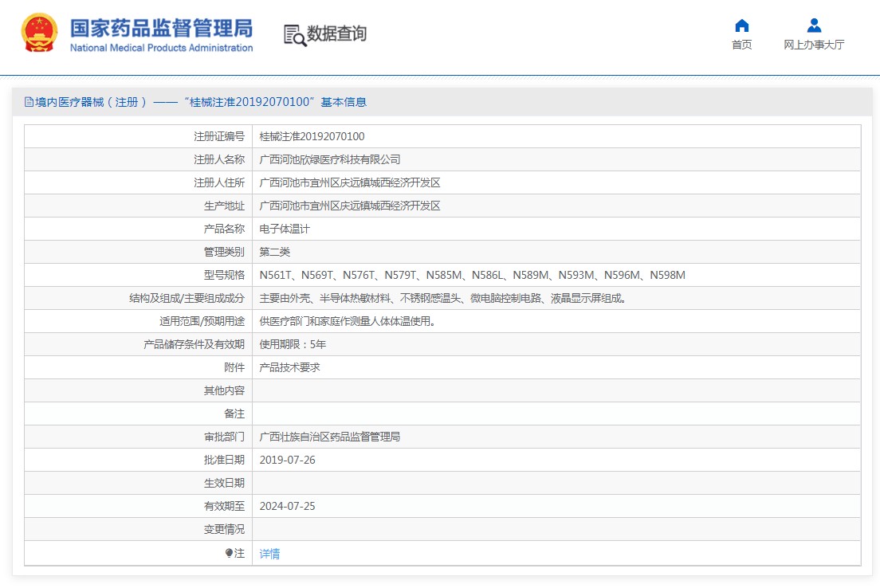Viewport: 880px width, 588px height.
Task: Select product name 电子体温计
Action: tap(285, 229)
